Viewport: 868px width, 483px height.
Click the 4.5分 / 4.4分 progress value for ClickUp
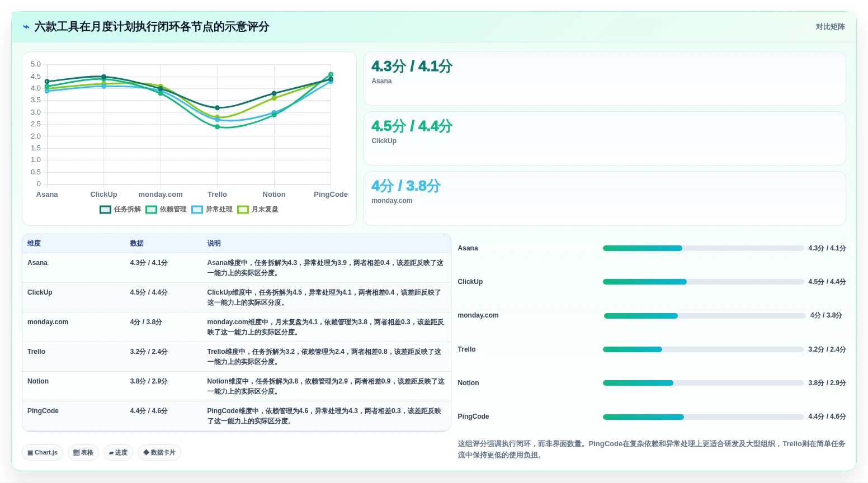tap(827, 282)
